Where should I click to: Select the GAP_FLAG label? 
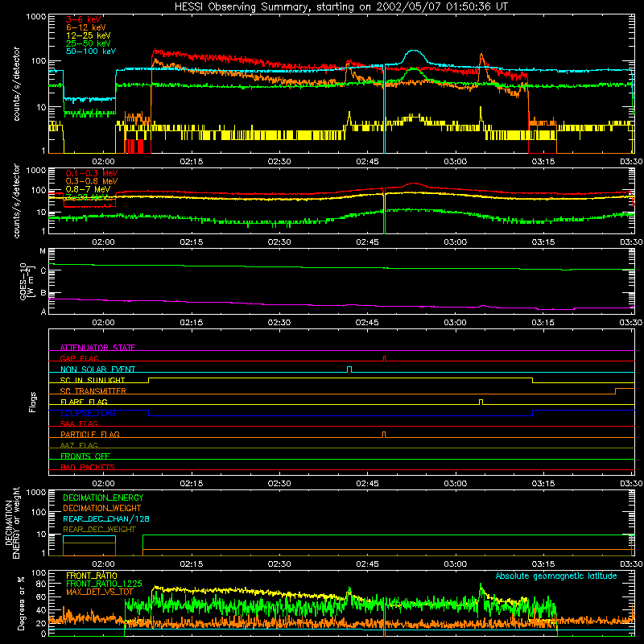[79, 358]
